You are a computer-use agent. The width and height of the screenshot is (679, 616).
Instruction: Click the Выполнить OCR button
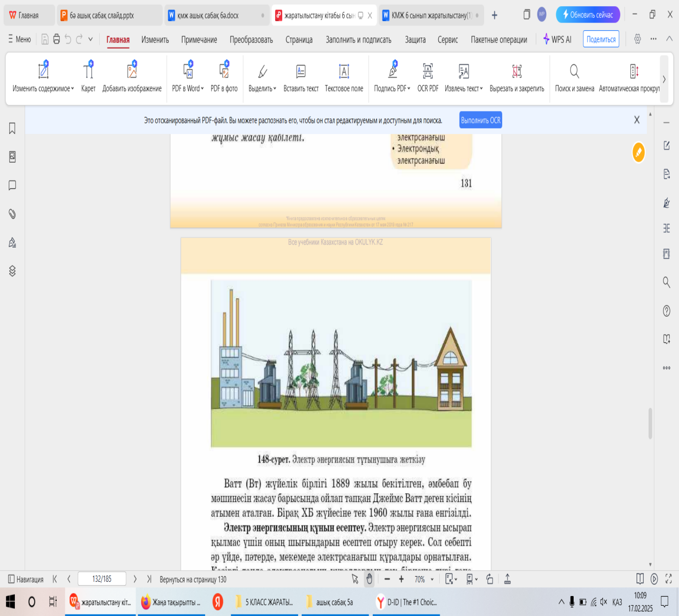[481, 120]
